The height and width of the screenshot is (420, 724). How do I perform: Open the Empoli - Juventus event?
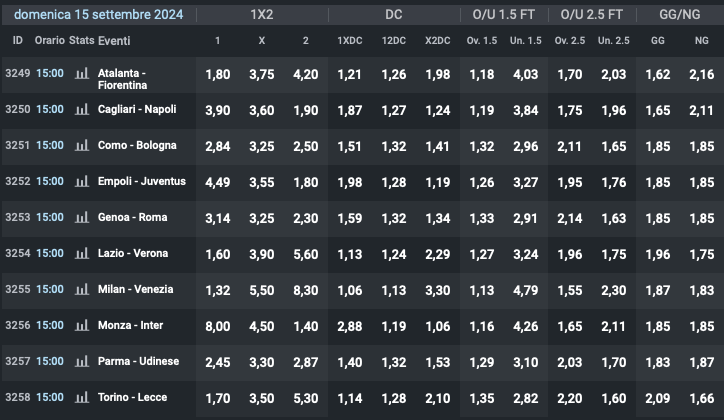click(142, 182)
